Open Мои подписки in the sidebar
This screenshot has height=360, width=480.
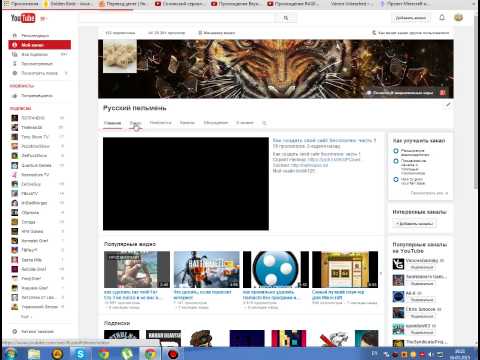(x=40, y=54)
